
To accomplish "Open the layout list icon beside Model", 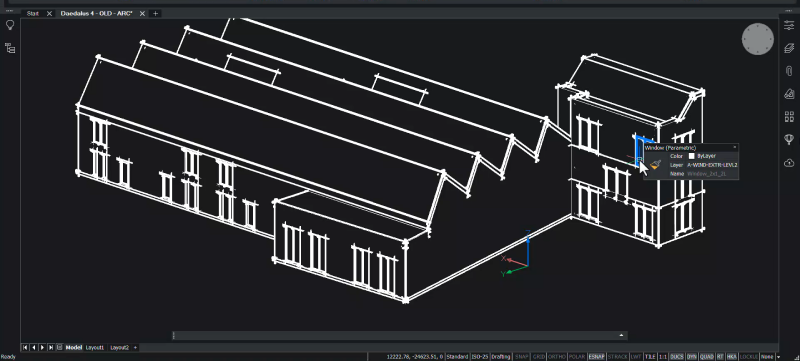I will point(59,347).
